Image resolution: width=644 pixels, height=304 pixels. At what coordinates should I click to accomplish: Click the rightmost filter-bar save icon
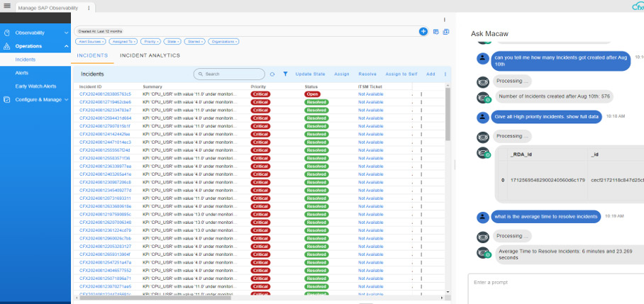pos(446,32)
